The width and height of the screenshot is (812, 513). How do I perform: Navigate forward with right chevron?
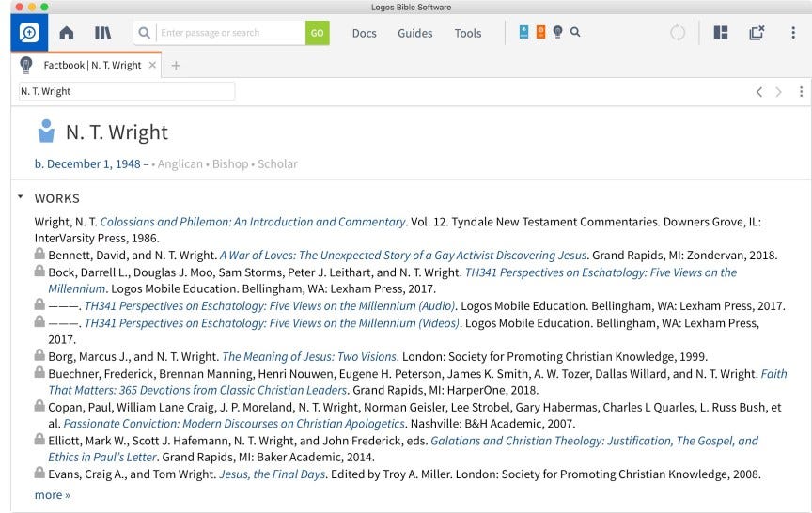tap(778, 92)
